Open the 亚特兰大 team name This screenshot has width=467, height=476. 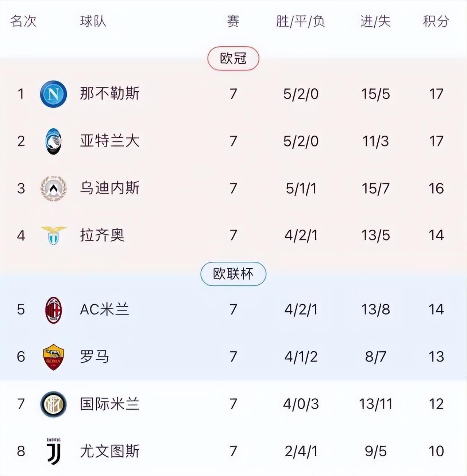[110, 141]
